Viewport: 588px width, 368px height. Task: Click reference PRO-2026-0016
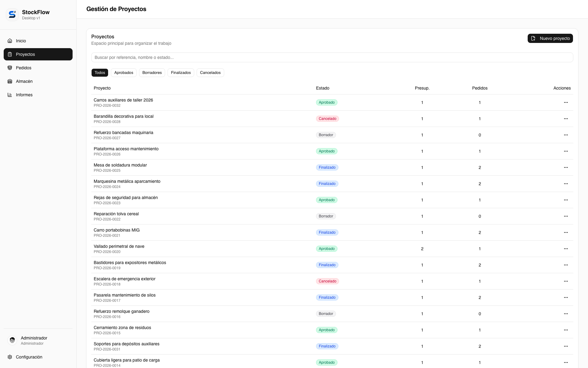(107, 317)
